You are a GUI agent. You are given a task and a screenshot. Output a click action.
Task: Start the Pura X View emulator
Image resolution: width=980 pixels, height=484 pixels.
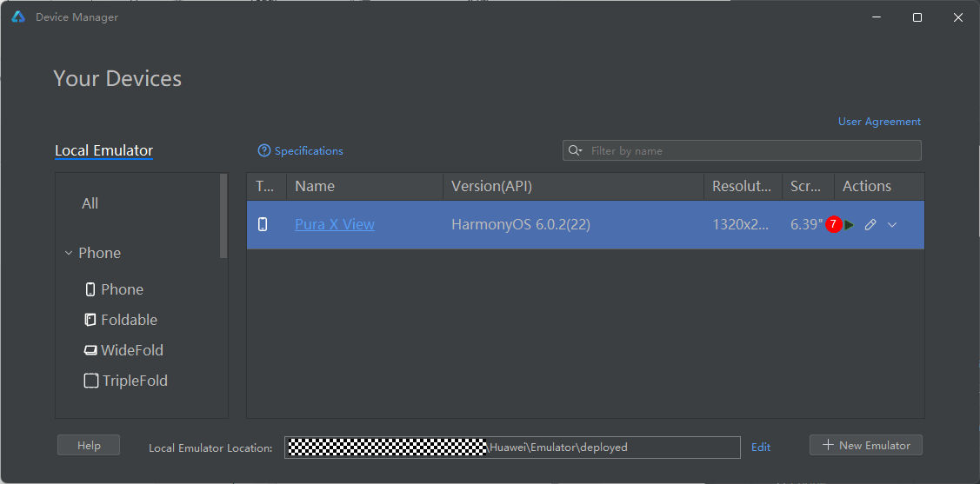(848, 225)
